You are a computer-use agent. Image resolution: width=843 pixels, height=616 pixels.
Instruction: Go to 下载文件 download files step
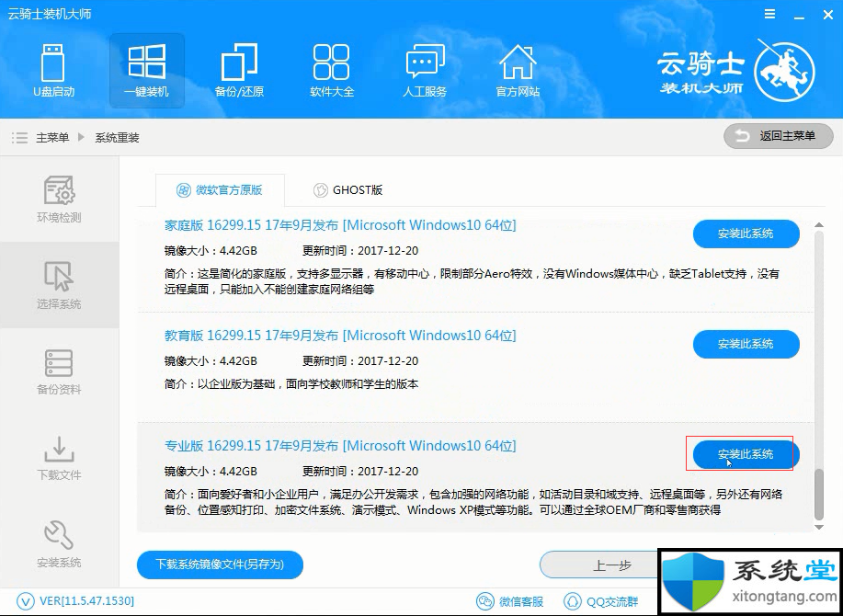59,458
